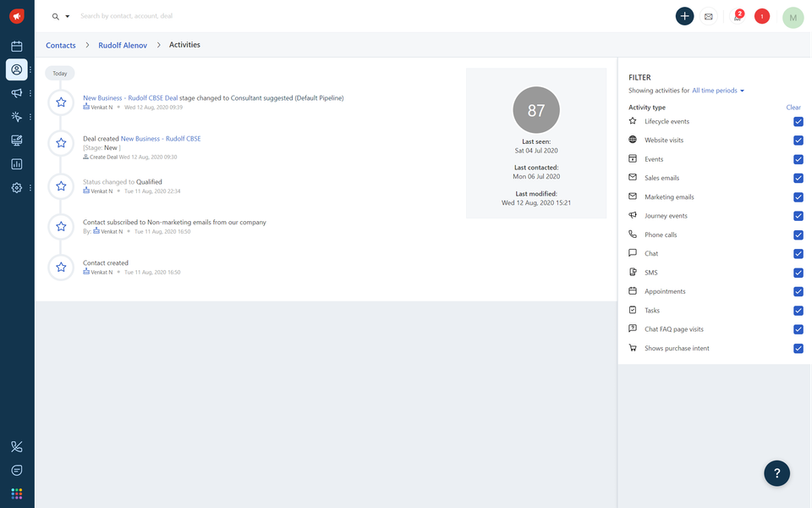Clear the activity type filters
812x508 pixels.
(x=793, y=108)
